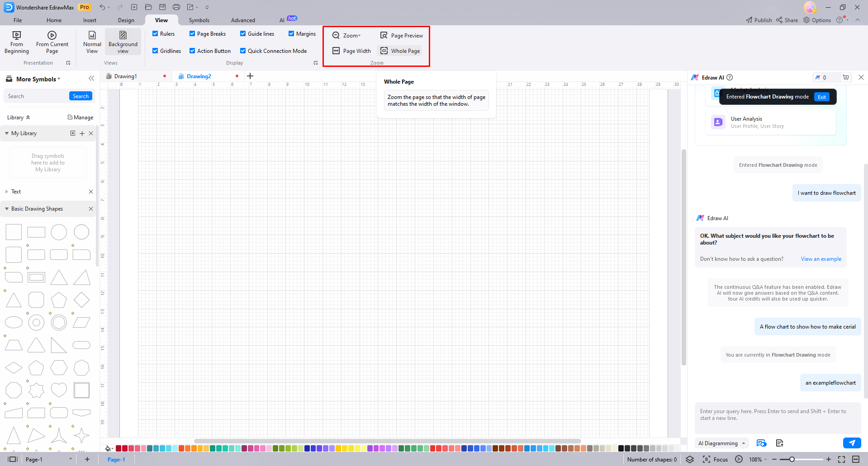
Task: Close Basic Drawing Shapes category
Action: (91, 209)
